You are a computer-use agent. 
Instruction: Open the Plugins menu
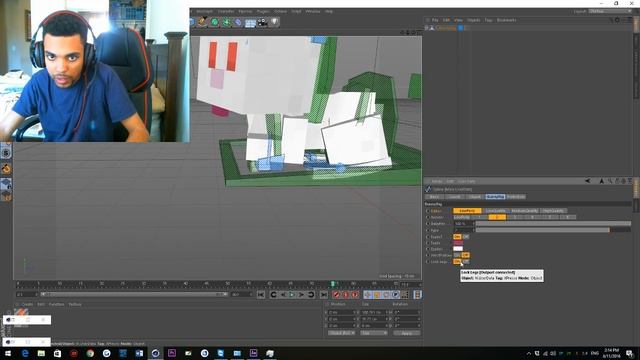click(x=263, y=11)
